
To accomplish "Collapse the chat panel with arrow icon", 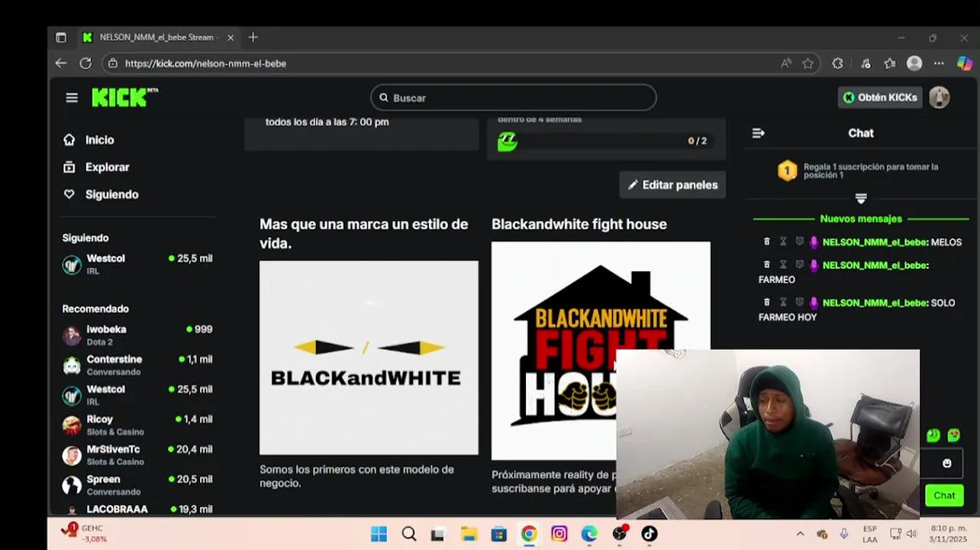I will 758,133.
